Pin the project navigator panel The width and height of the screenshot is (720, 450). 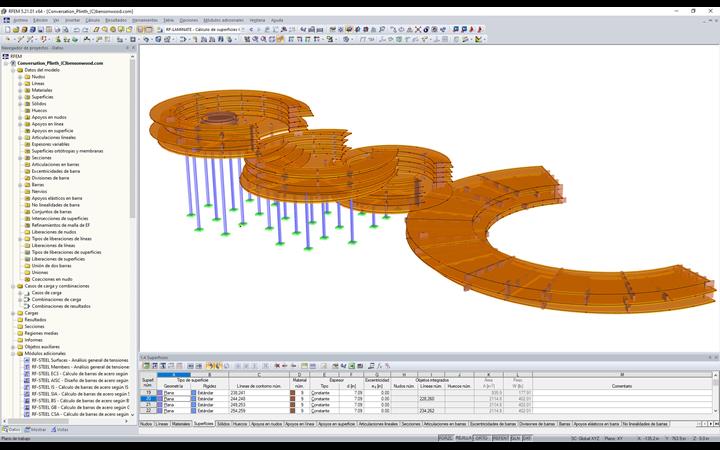128,48
